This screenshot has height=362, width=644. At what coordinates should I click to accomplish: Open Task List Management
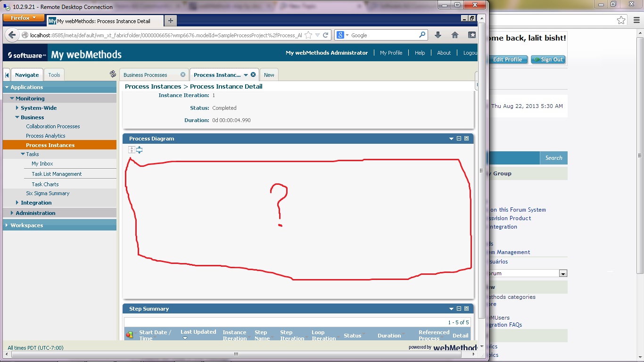pyautogui.click(x=57, y=174)
